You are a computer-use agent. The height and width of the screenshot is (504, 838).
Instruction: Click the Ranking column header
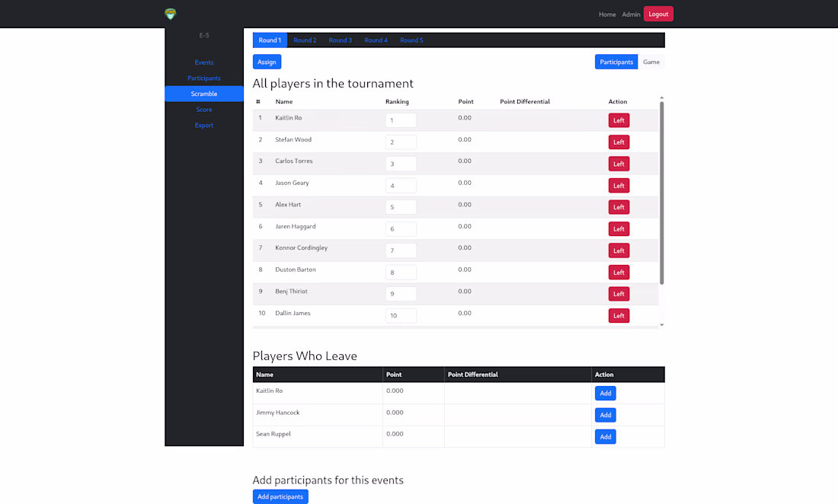tap(397, 101)
